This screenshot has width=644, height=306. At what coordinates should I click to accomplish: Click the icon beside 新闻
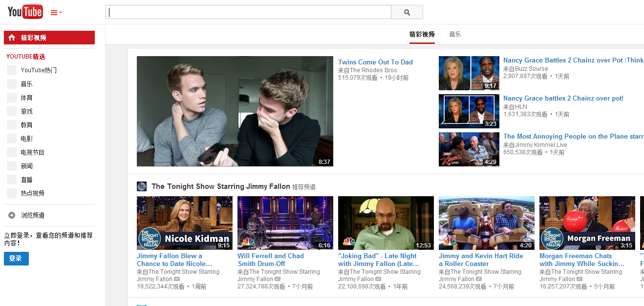point(12,166)
